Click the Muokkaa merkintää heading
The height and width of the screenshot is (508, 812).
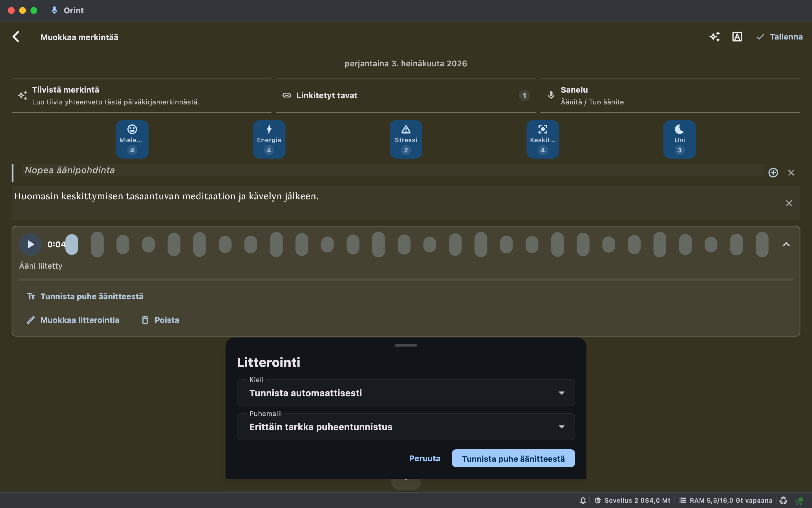point(79,37)
